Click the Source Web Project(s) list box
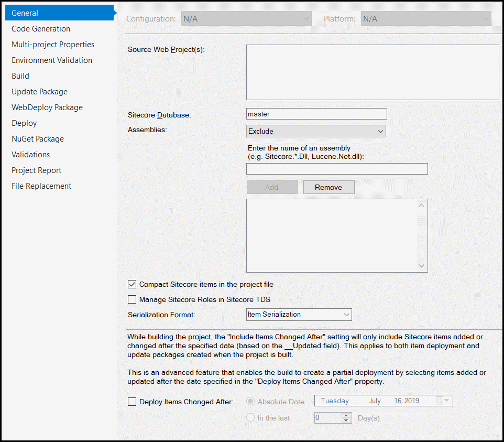Screen dimensions: 504x442 point(372,72)
